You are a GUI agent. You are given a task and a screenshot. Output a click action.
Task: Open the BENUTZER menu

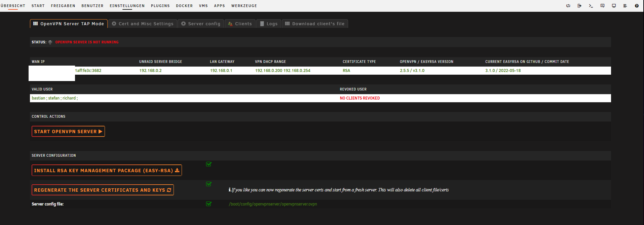[92, 6]
